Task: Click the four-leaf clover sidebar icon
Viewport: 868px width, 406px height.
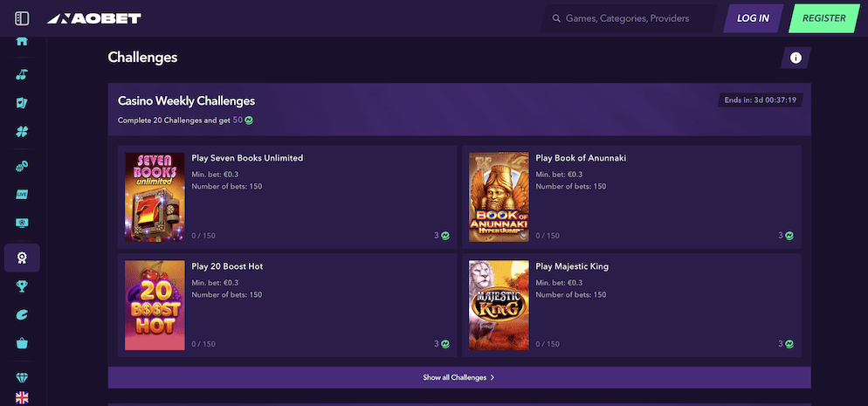Action: point(22,132)
